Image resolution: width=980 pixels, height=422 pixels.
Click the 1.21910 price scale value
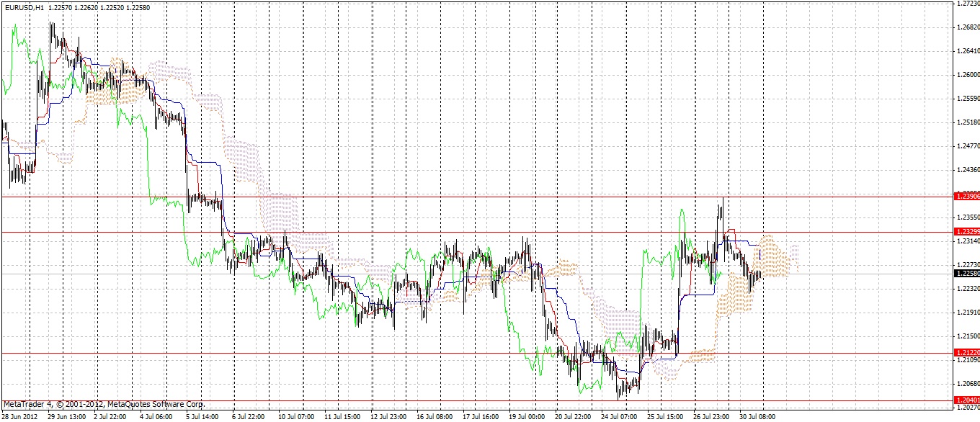click(966, 313)
